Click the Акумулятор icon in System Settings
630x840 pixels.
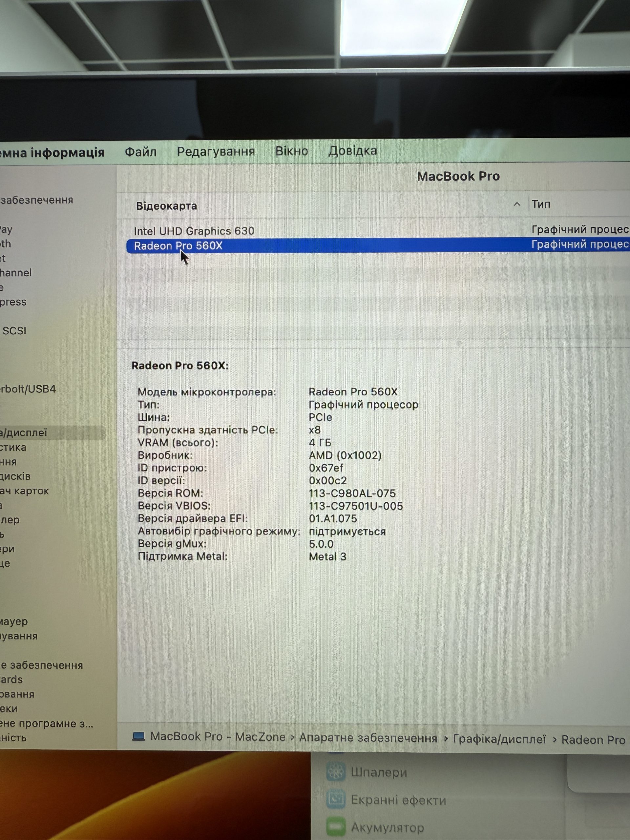pos(336,826)
